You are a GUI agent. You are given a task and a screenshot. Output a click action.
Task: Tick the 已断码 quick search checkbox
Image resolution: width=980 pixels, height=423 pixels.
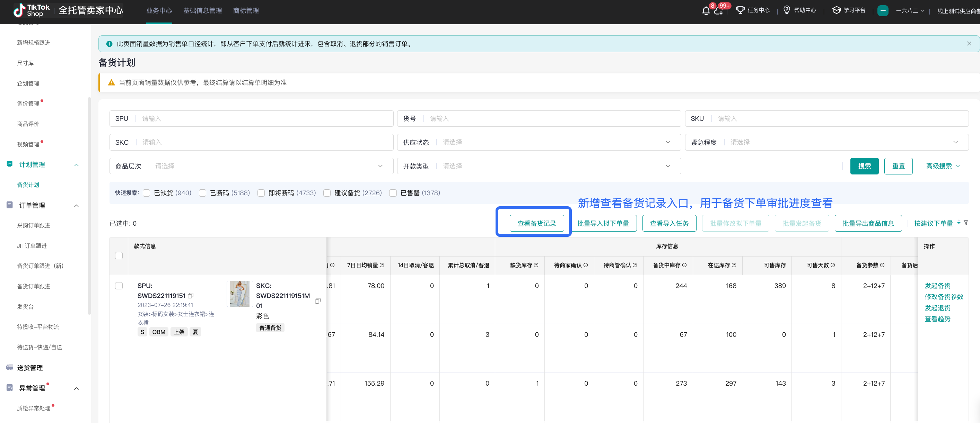[202, 193]
